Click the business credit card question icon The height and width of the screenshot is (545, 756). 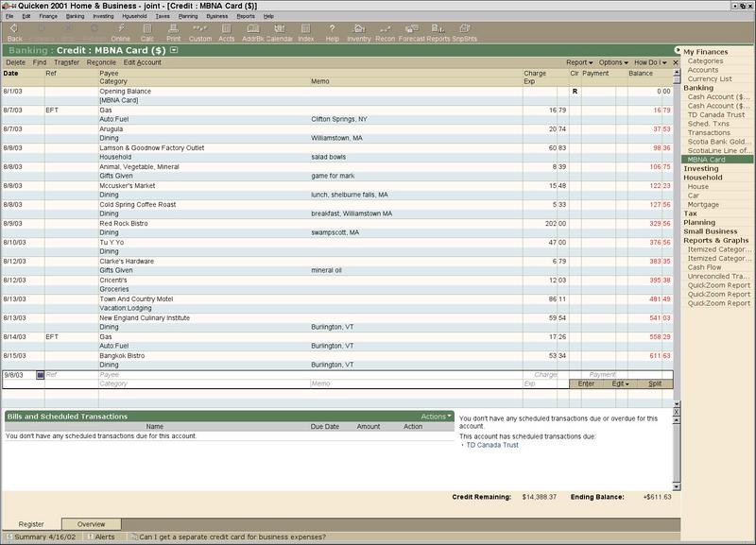click(x=134, y=536)
